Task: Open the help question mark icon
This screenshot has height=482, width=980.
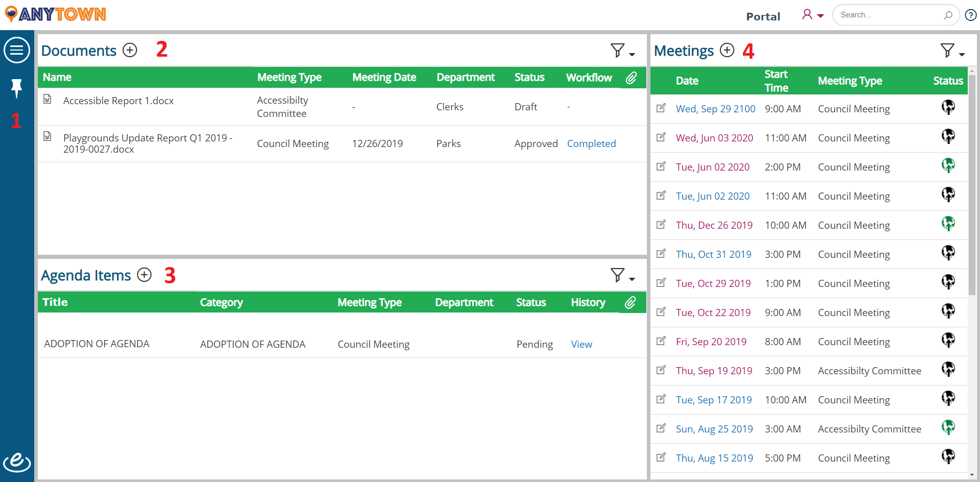Action: [x=971, y=15]
